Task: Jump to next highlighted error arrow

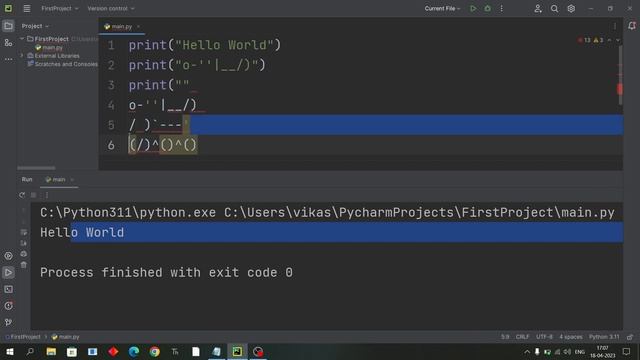Action: 618,40
